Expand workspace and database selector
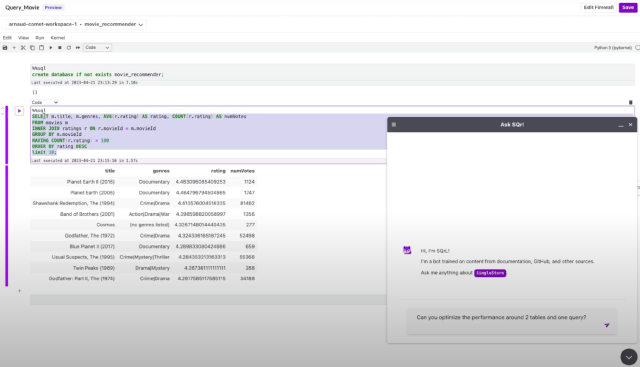The height and width of the screenshot is (367, 640). coord(76,24)
